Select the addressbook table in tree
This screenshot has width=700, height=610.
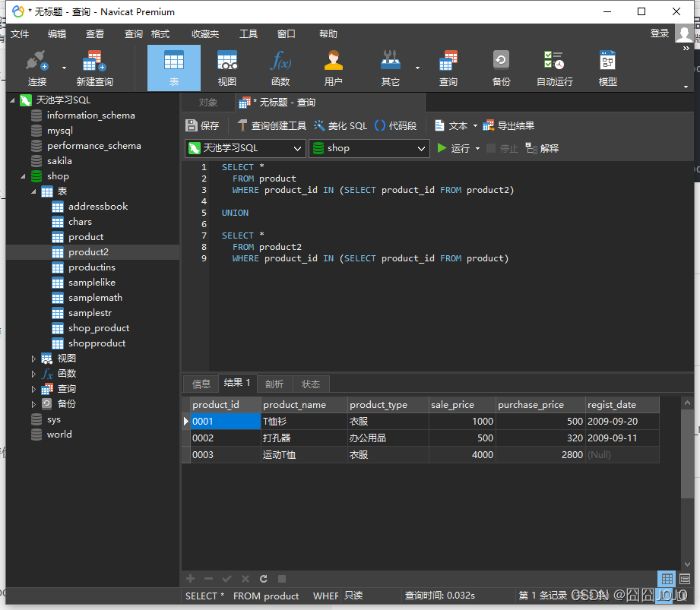tap(98, 207)
